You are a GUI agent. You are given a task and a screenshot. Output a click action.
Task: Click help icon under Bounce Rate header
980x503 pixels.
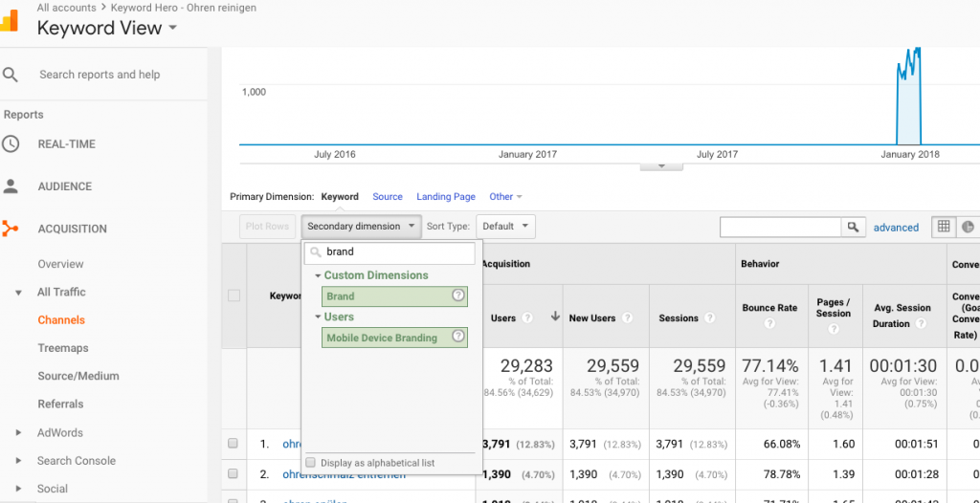[x=769, y=323]
